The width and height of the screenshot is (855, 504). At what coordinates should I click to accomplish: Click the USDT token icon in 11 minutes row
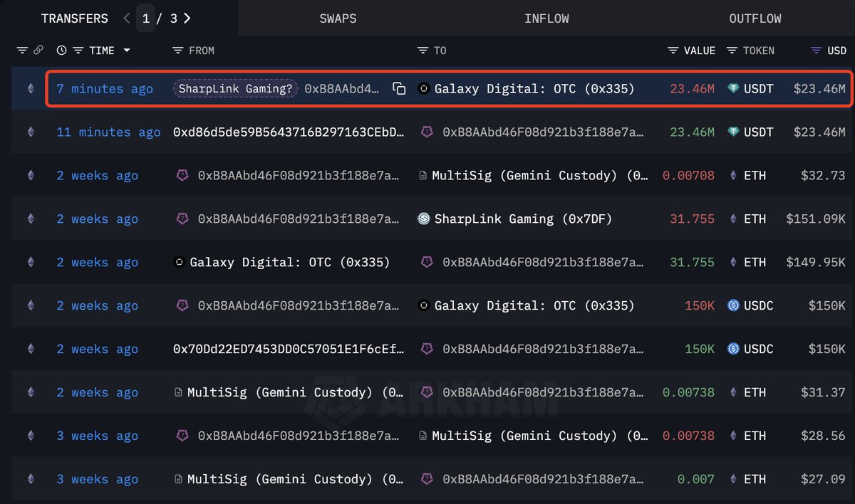(734, 132)
